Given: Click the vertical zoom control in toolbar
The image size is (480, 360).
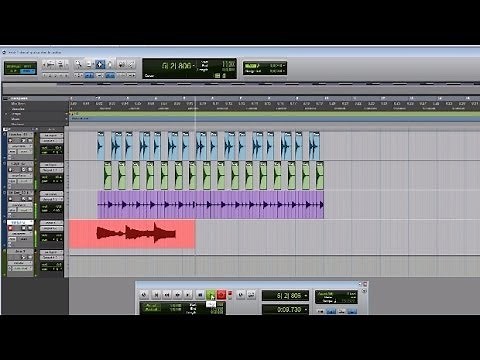Looking at the screenshot, I should 61,64.
